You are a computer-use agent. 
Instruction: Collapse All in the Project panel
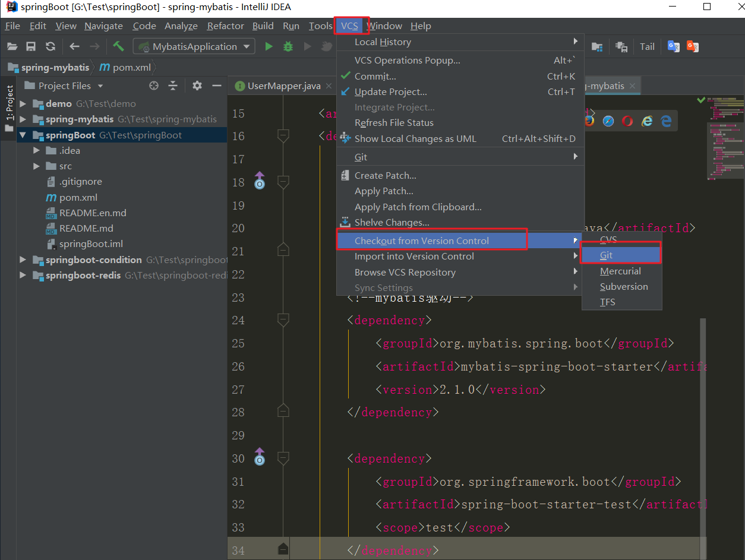(172, 86)
